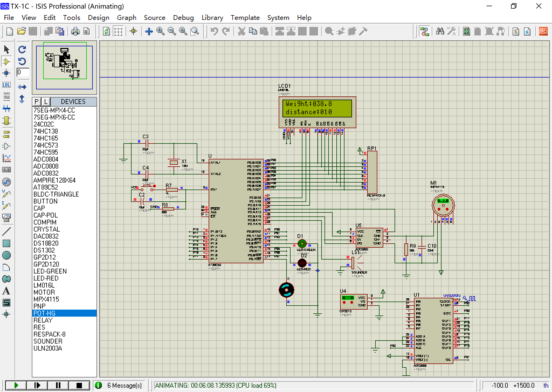This screenshot has width=552, height=392.
Task: Choose the 2D Graphics Circle tool
Action: pos(6,255)
